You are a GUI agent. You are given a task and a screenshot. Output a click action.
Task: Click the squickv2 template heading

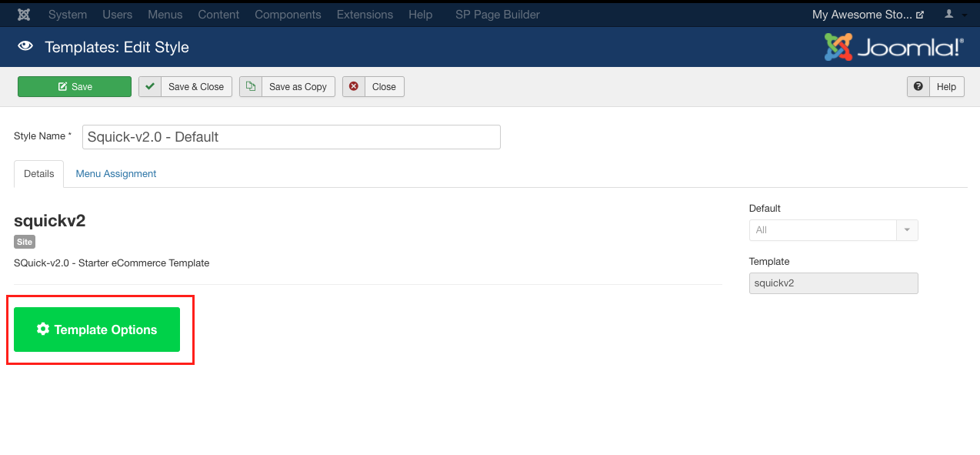(x=50, y=221)
